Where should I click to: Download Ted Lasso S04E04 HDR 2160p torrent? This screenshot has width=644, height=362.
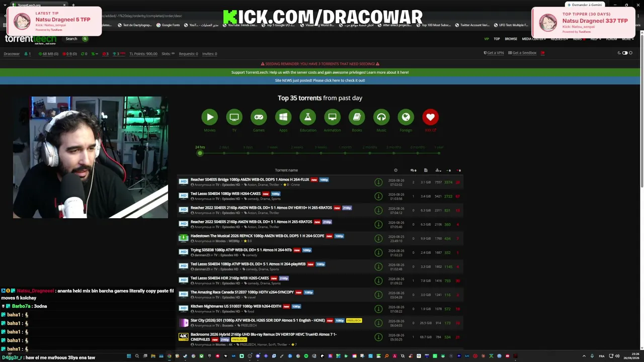click(378, 281)
